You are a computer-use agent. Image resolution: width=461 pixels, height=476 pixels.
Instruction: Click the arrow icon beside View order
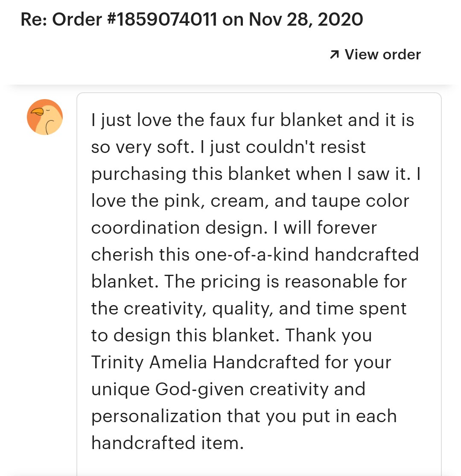[334, 55]
